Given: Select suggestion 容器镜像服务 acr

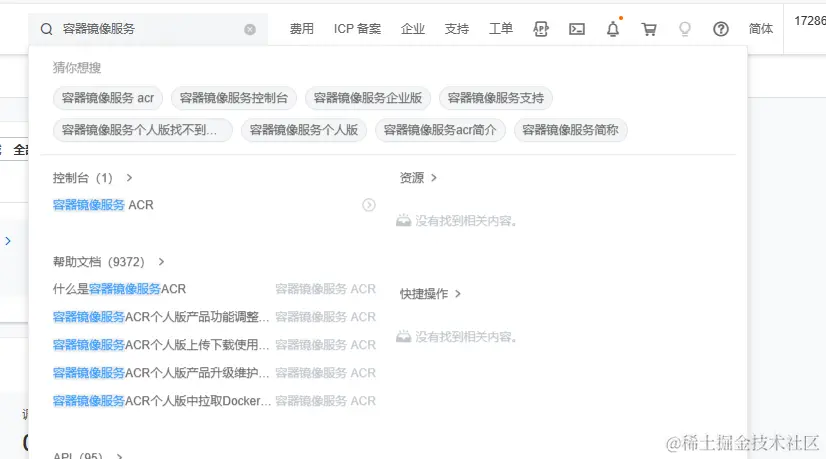Looking at the screenshot, I should pos(108,98).
